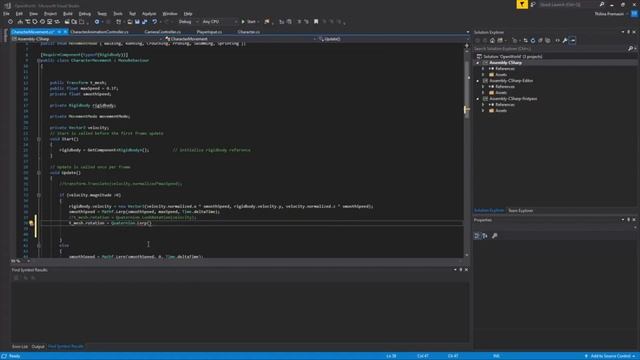Open the Help menu
Screen dimensions: 640x360
pyautogui.click(x=188, y=13)
